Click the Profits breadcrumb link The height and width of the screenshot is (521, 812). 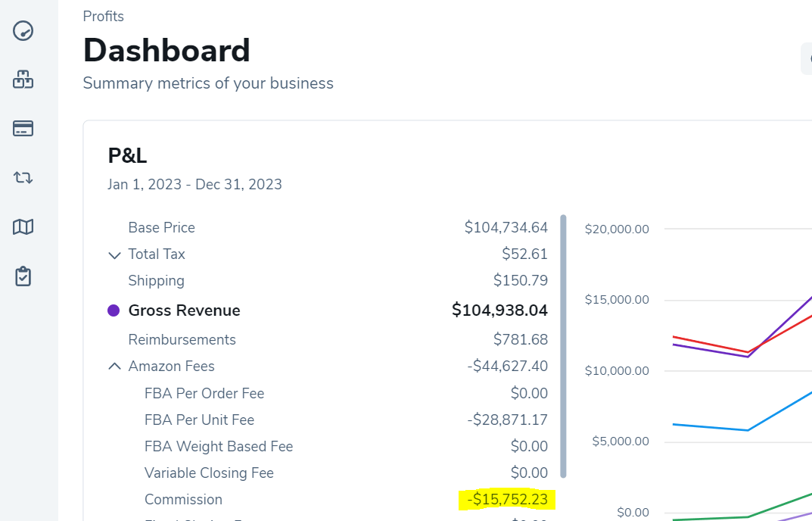103,16
